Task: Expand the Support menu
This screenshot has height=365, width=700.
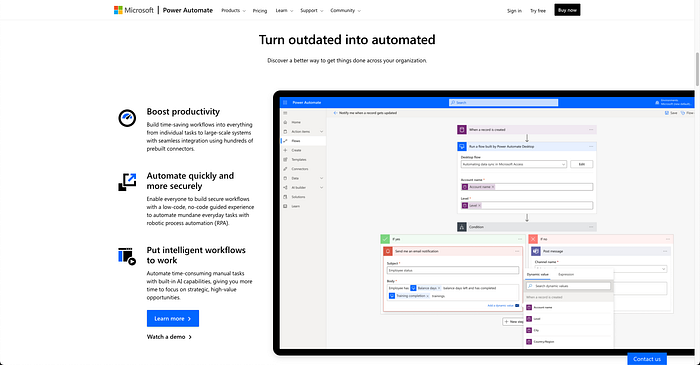Action: 312,11
